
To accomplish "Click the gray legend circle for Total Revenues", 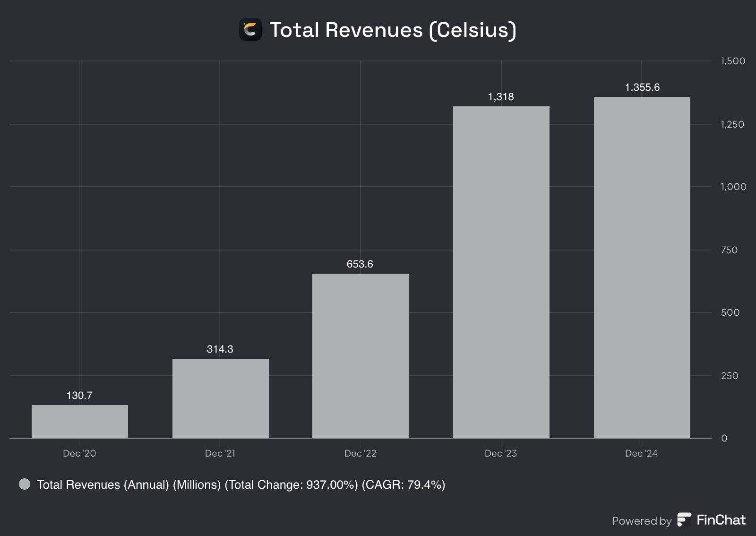I will (x=25, y=484).
